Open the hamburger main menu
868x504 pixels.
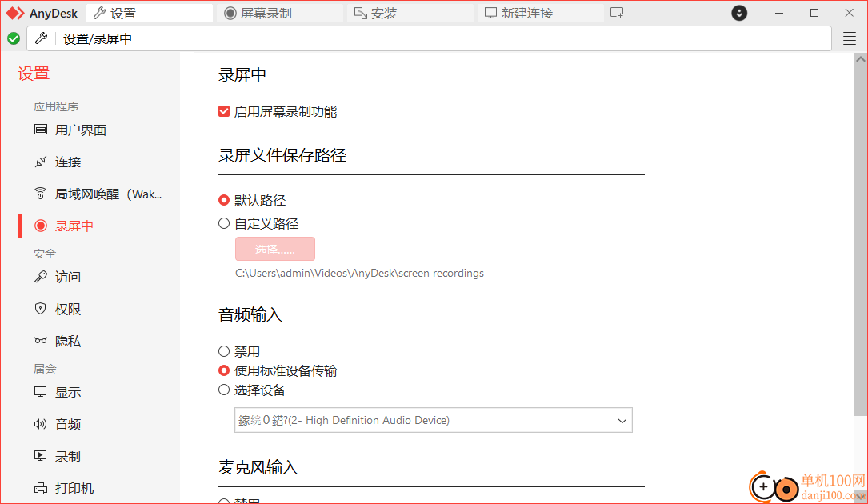849,38
